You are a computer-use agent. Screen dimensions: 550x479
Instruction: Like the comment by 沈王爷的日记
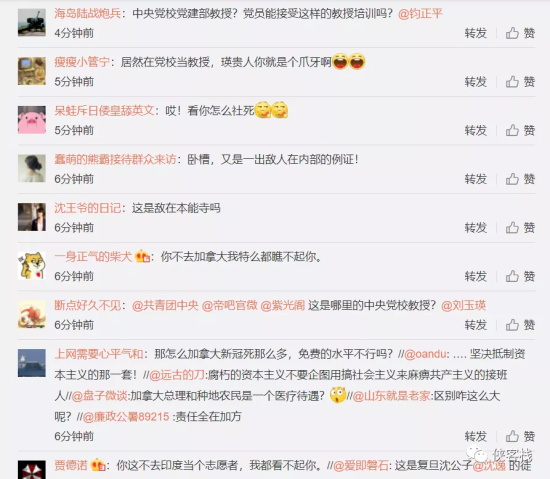[x=520, y=228]
